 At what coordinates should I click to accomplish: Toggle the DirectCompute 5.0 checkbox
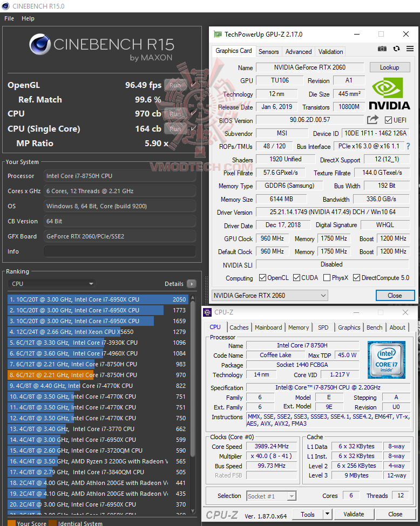(x=356, y=278)
